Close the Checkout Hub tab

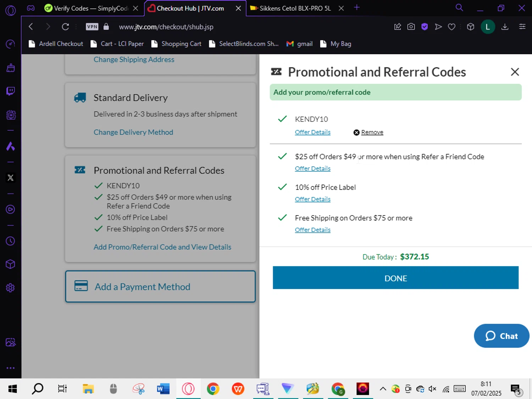238,8
